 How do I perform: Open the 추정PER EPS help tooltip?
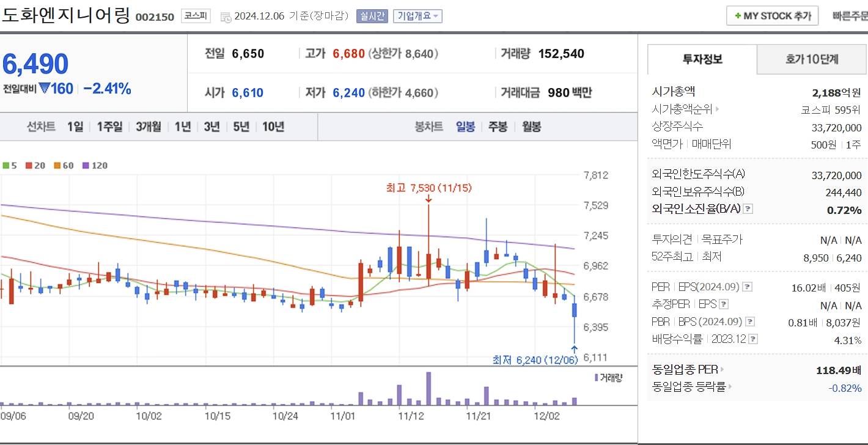tap(724, 304)
